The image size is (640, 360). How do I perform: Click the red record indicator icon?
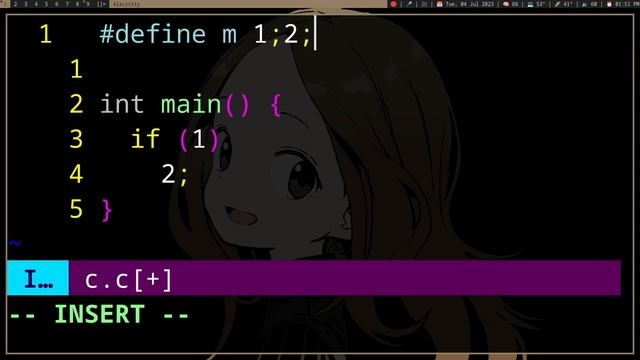coord(393,4)
